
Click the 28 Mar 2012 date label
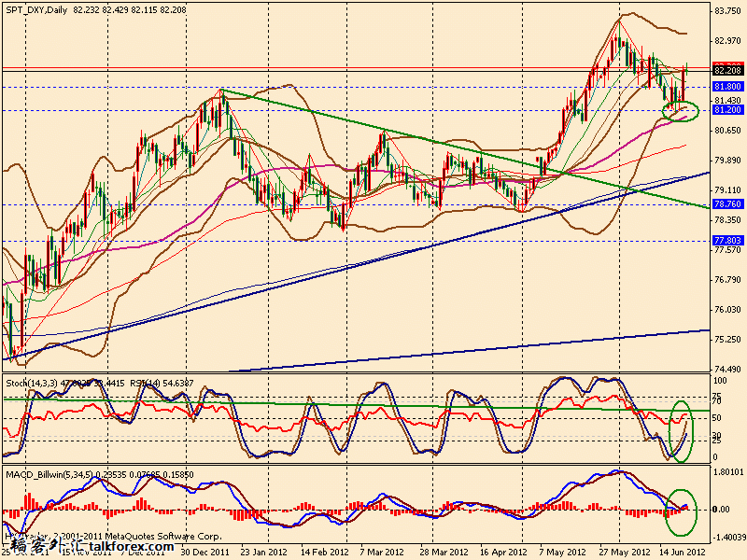point(444,553)
